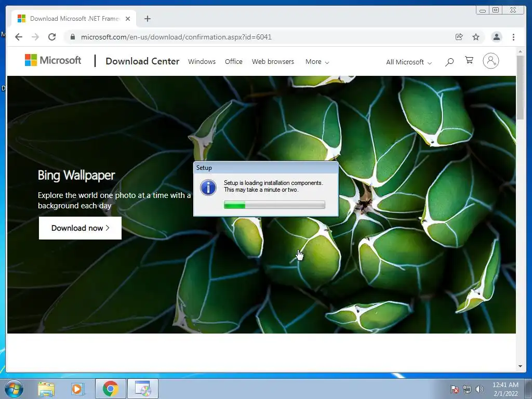Open Windows Media Player from the taskbar
Image resolution: width=532 pixels, height=399 pixels.
point(78,389)
